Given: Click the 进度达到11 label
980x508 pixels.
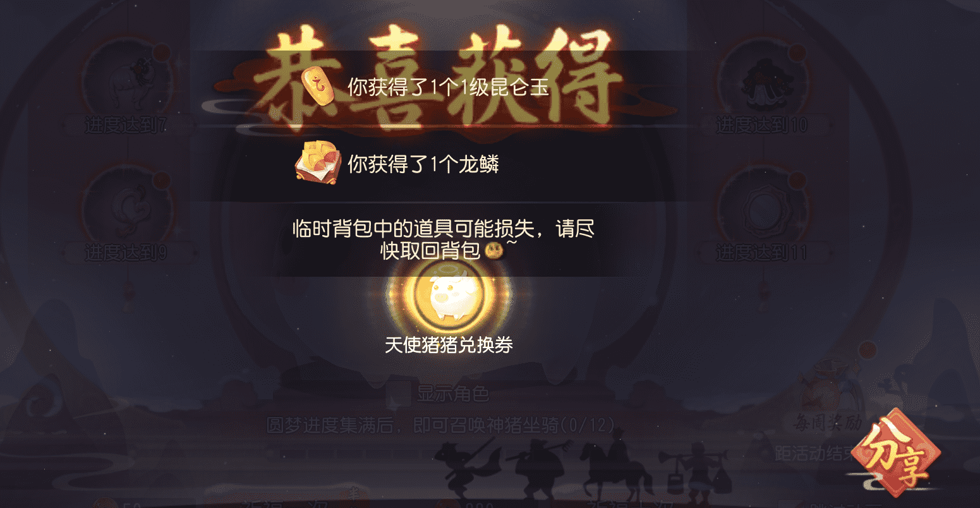Looking at the screenshot, I should [761, 253].
